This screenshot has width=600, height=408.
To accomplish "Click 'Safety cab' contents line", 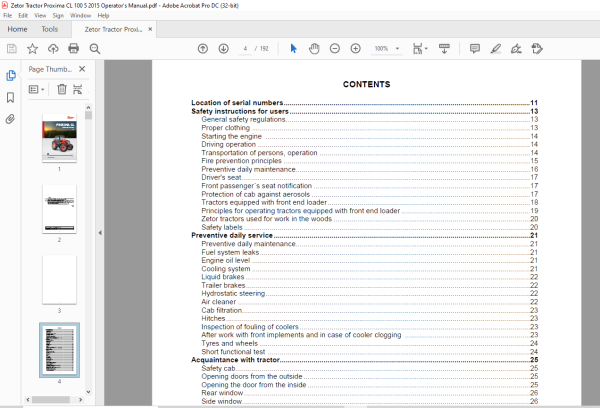I will click(370, 368).
